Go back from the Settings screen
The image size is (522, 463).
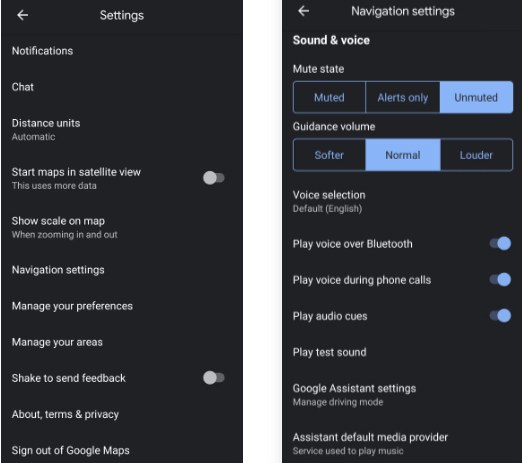click(23, 15)
